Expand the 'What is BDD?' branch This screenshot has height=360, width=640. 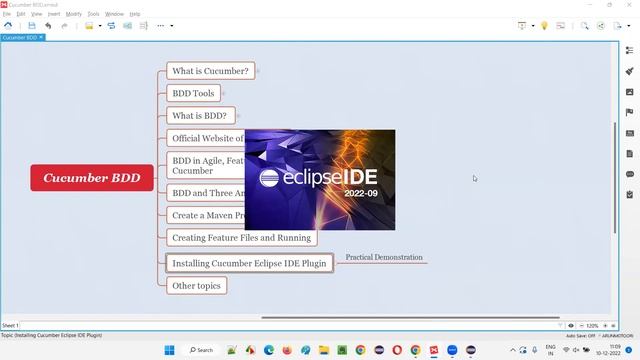[x=238, y=116]
